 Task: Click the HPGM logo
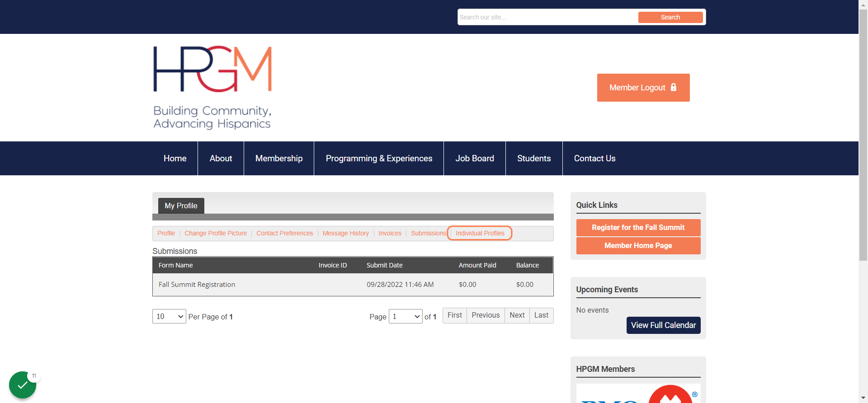(x=212, y=88)
